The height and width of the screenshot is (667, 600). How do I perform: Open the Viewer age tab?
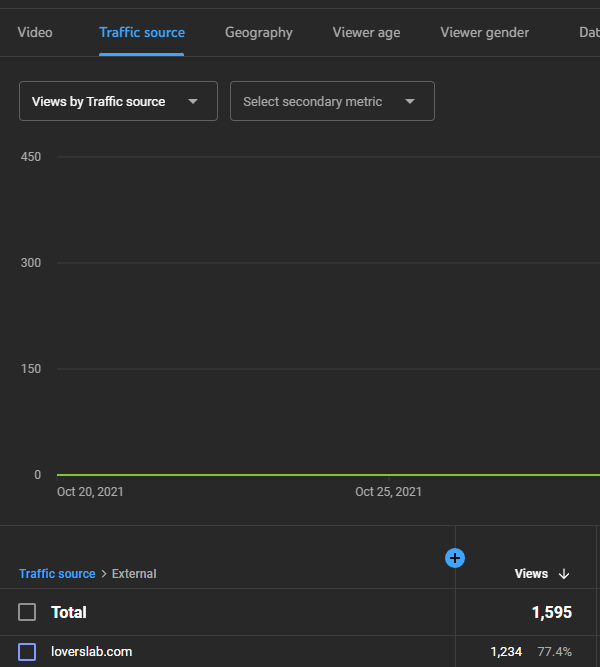pos(366,32)
